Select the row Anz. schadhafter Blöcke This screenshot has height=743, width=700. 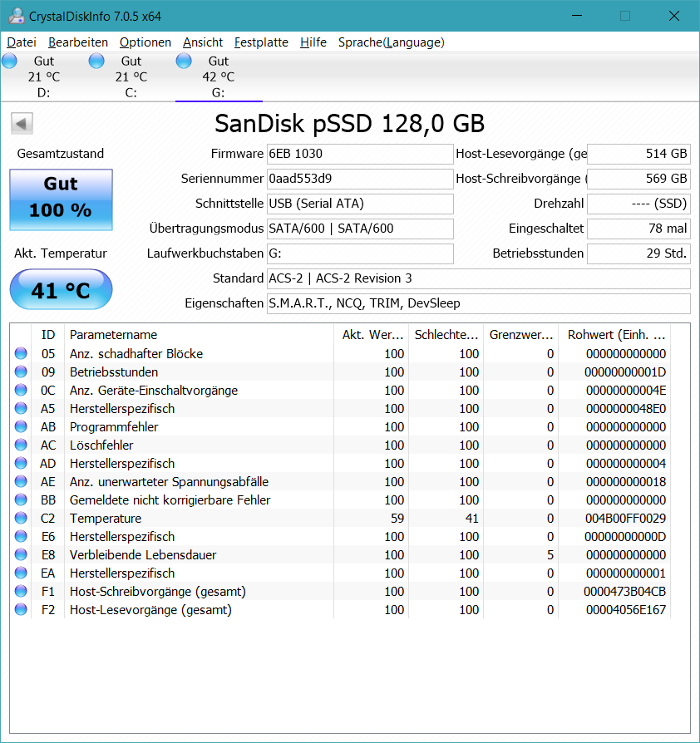(x=340, y=353)
